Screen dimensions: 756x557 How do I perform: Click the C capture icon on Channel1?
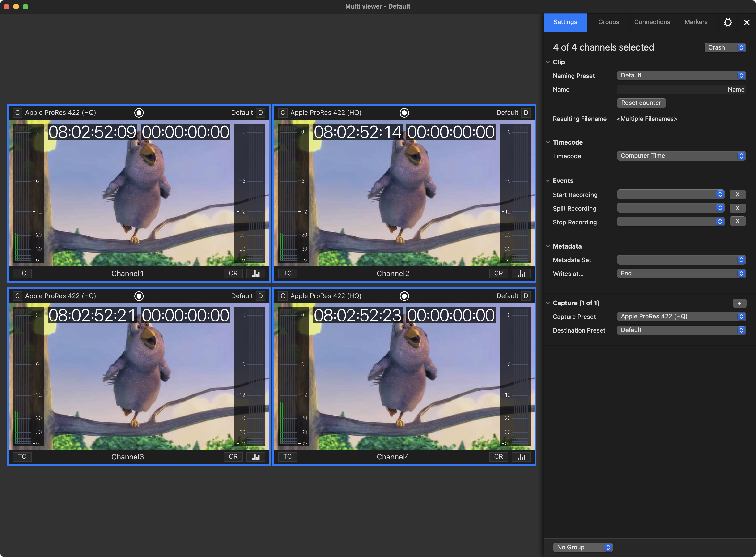point(17,113)
